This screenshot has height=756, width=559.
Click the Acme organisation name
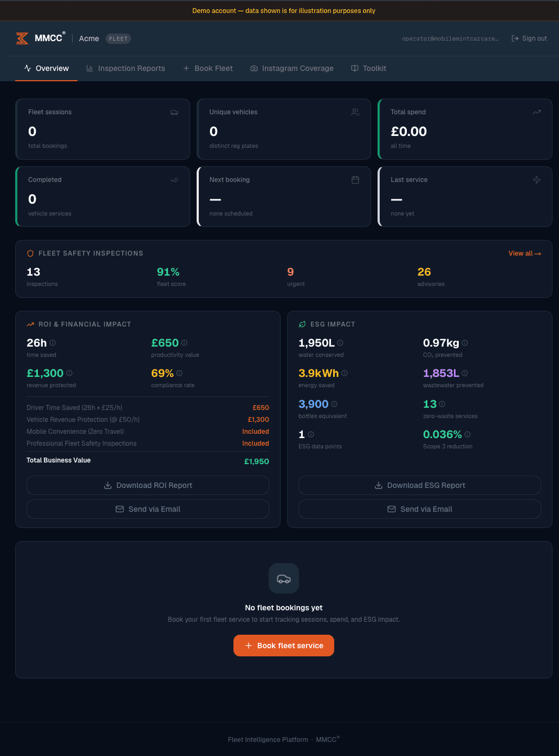(89, 38)
